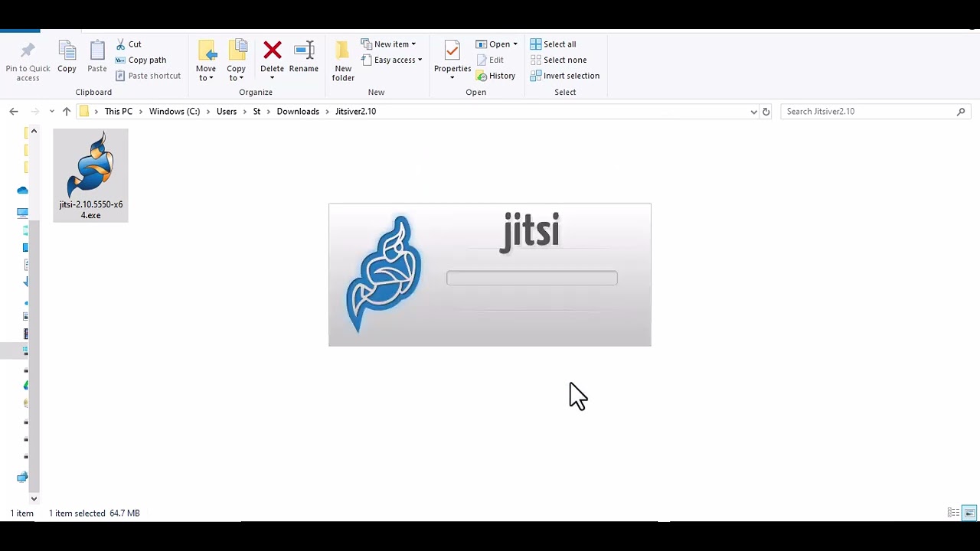Navigate to Windows (C:) in address bar

(x=175, y=112)
